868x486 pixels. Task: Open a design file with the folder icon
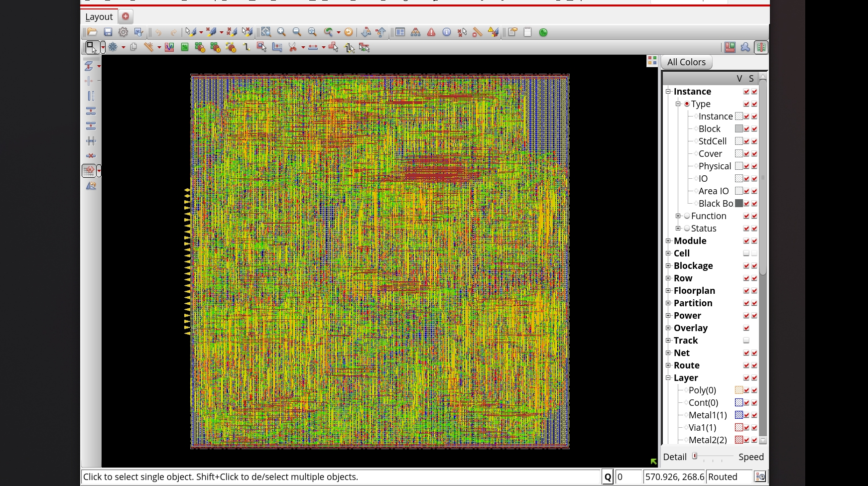pyautogui.click(x=92, y=32)
